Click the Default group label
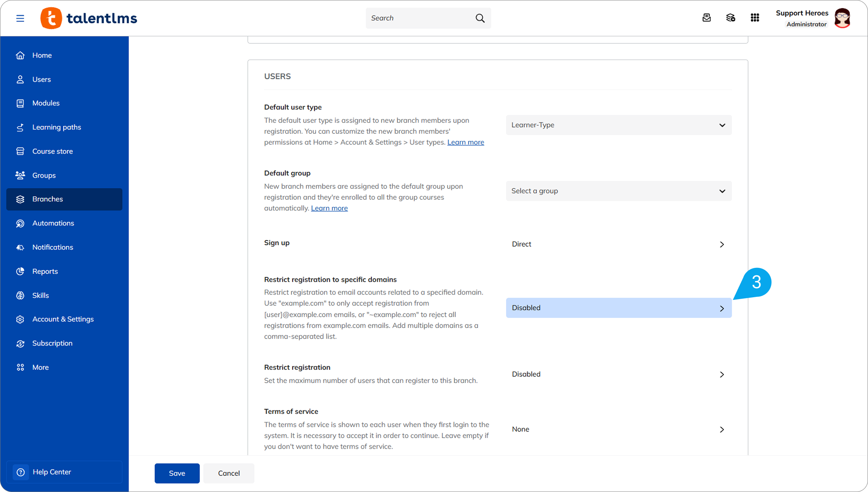 tap(287, 173)
